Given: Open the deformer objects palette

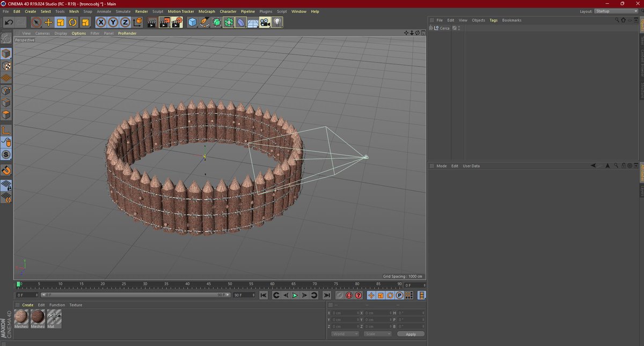Looking at the screenshot, I should point(241,23).
